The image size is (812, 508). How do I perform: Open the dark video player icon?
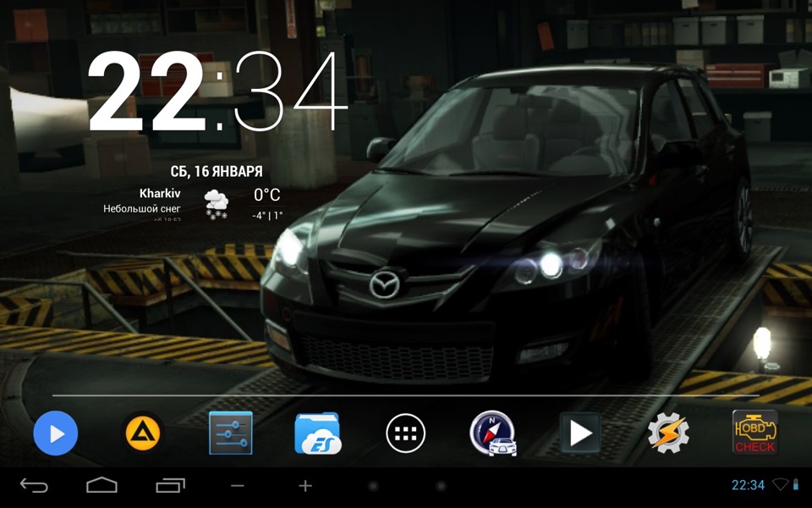[580, 433]
